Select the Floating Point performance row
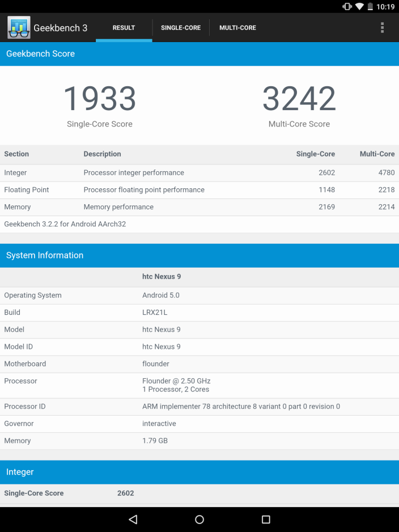The image size is (399, 532). [x=199, y=190]
